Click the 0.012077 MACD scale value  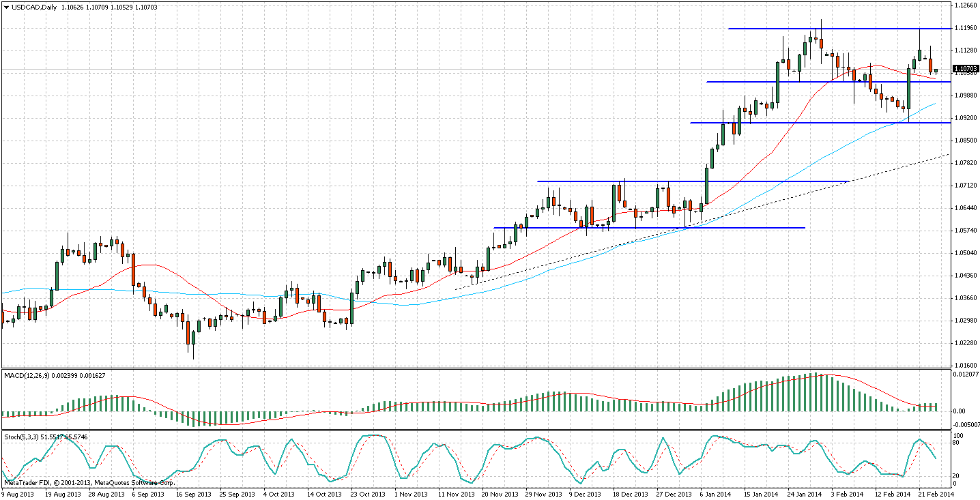click(x=965, y=374)
